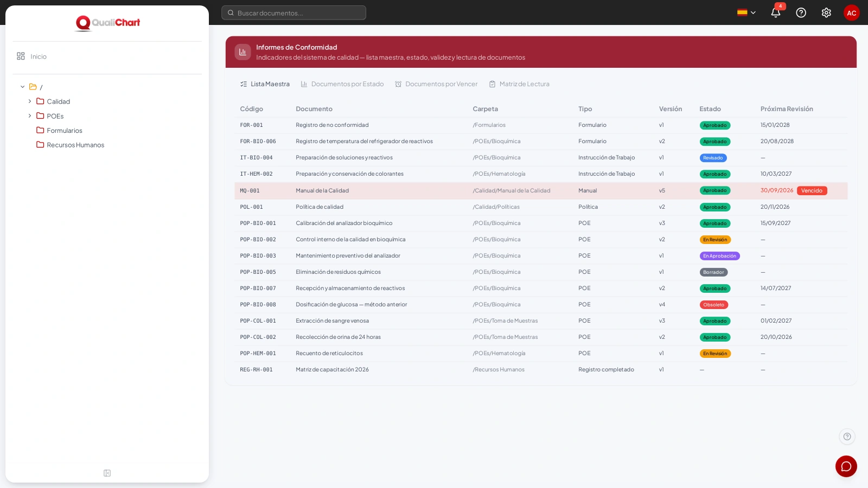Open the red chat bubble button
868x488 pixels.
[846, 466]
